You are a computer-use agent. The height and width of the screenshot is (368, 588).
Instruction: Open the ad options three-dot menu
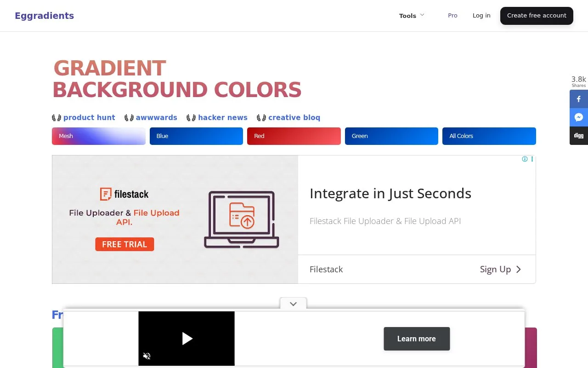pyautogui.click(x=532, y=159)
